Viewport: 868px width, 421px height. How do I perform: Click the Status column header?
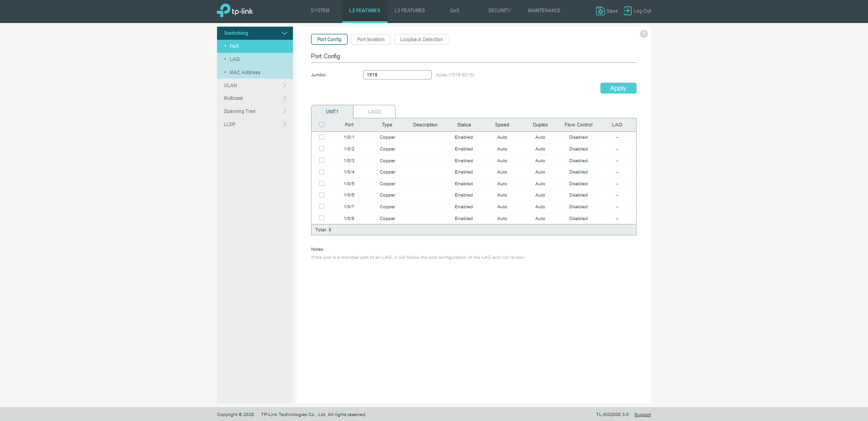[x=464, y=125]
